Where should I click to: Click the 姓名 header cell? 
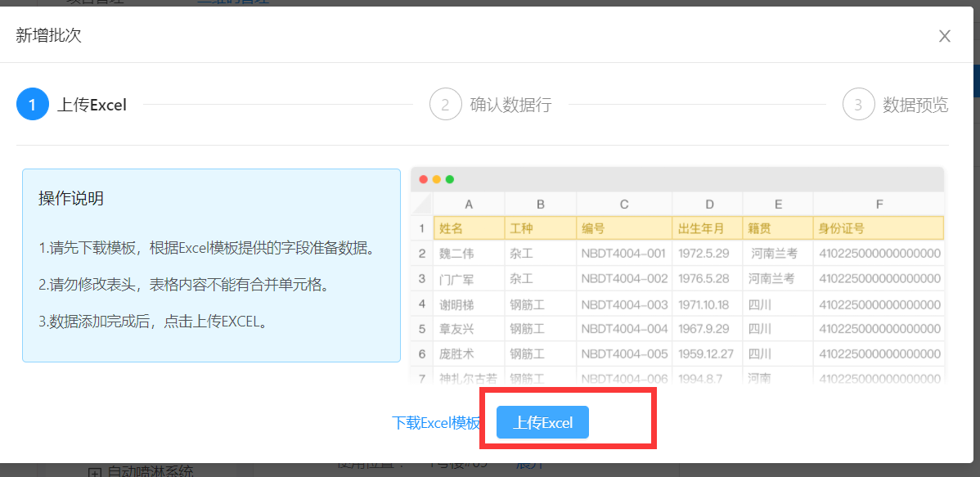tap(468, 228)
